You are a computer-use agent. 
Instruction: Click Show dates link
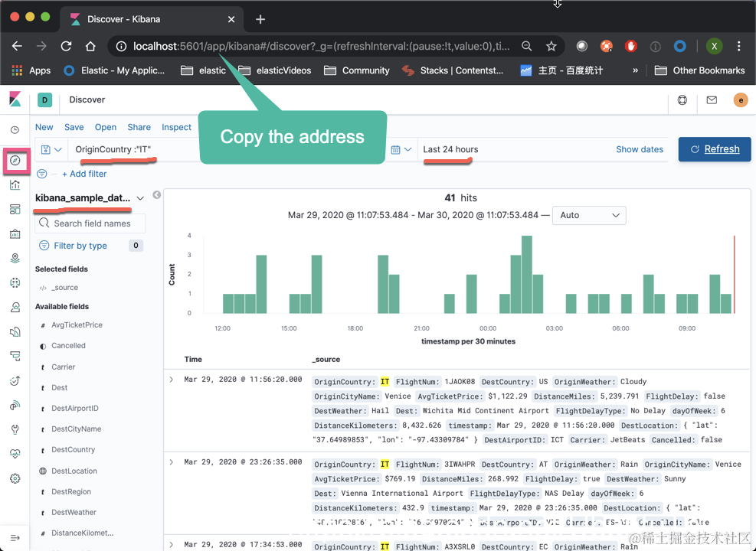(640, 149)
